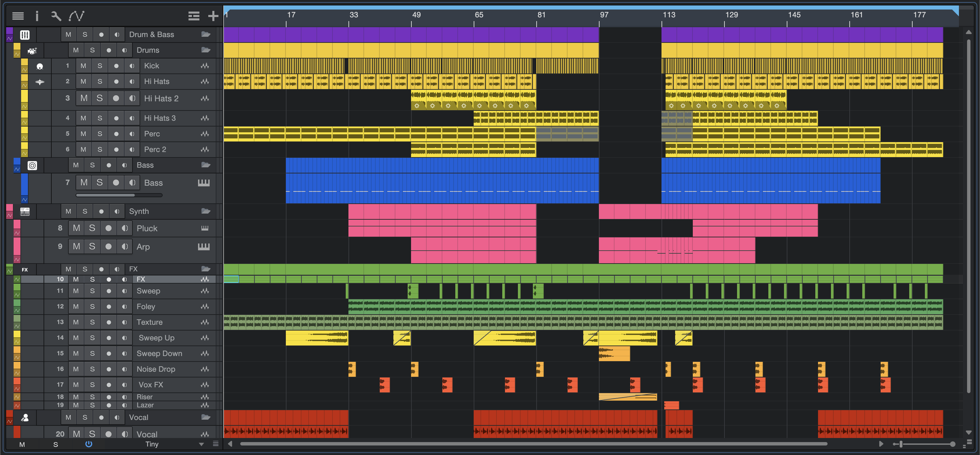Open the track layout presets icon
The image size is (980, 455).
click(x=194, y=16)
